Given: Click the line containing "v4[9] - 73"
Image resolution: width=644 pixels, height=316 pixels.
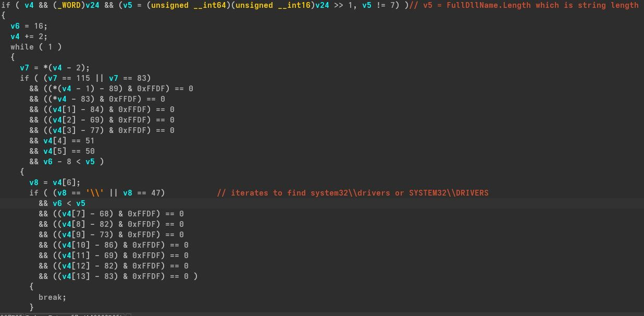Looking at the screenshot, I should coord(111,235).
